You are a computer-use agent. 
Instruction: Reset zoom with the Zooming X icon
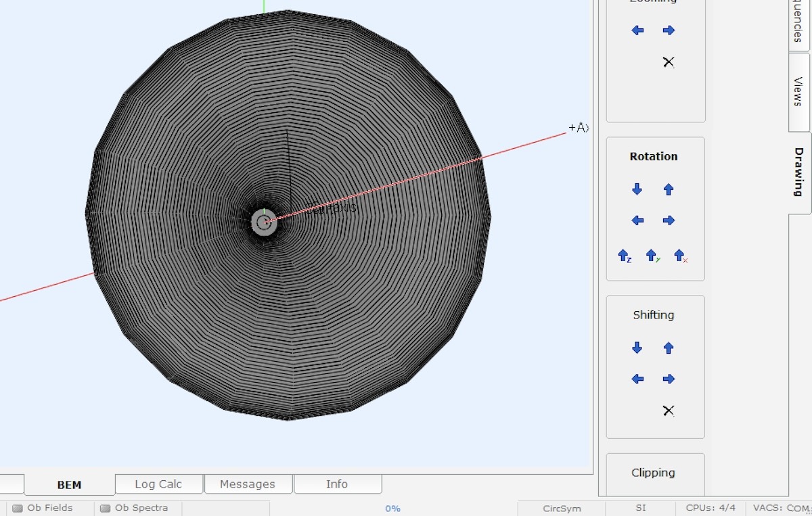(x=669, y=62)
